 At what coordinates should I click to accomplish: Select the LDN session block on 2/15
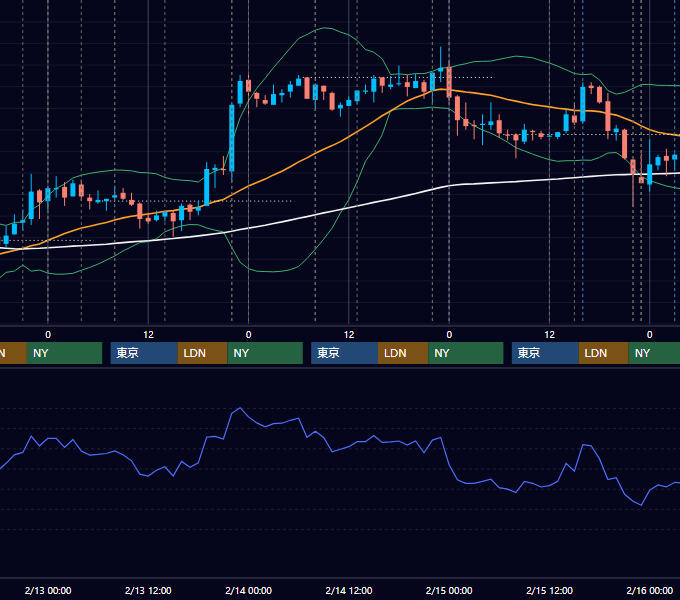(604, 353)
